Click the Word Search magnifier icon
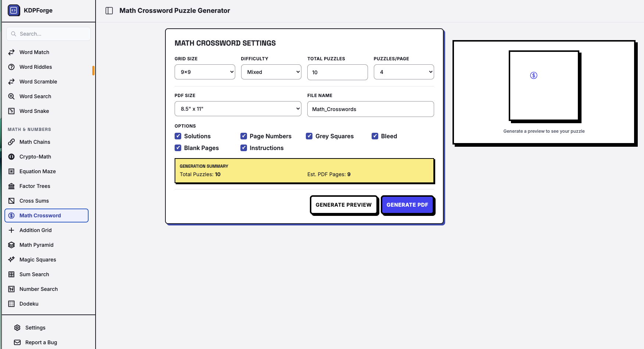 (11, 96)
